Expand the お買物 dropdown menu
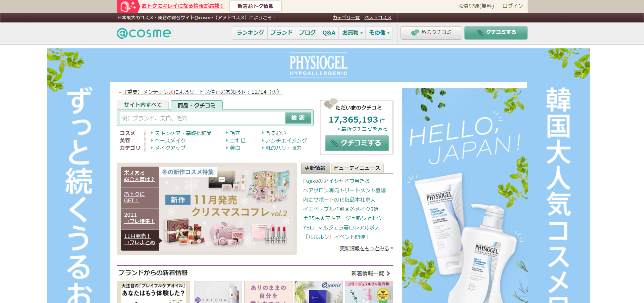Screen dimensions: 644x303 (x=352, y=33)
